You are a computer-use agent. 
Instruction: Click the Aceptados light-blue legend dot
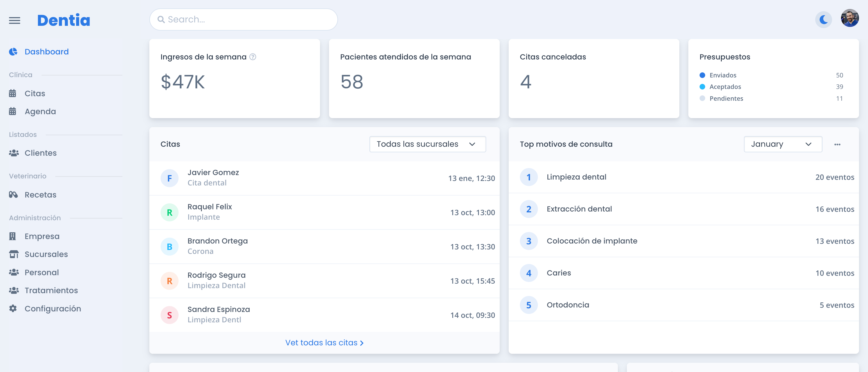point(702,87)
